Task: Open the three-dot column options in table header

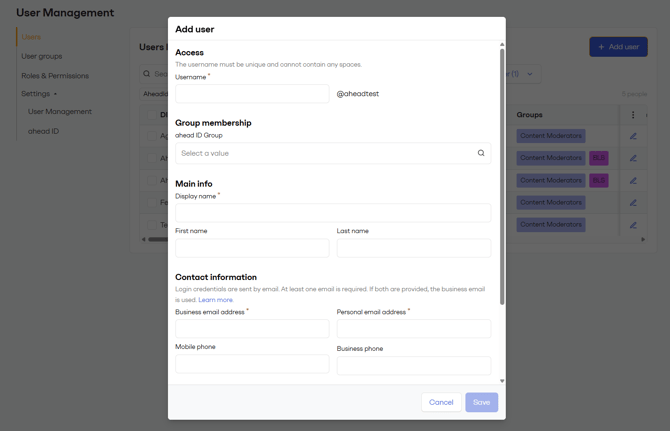Action: point(633,115)
